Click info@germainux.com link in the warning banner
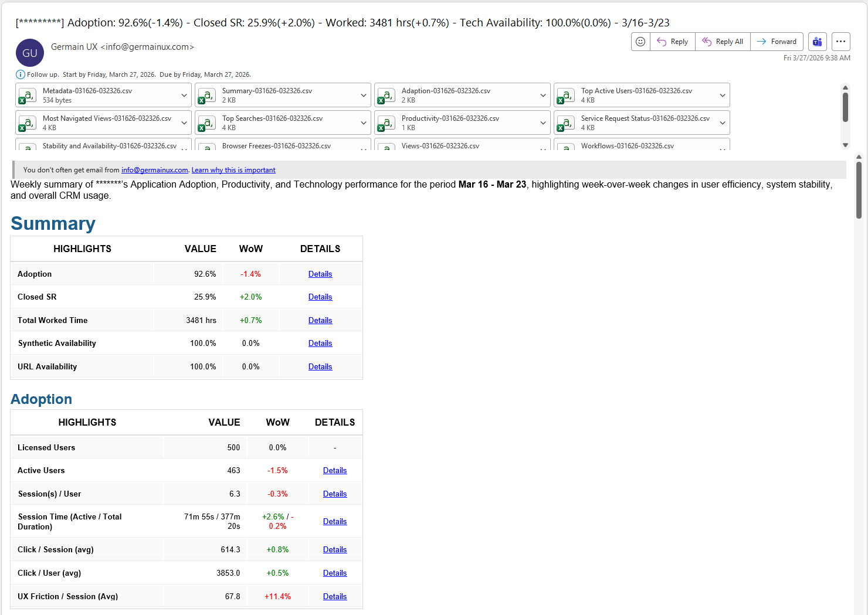Viewport: 868px width, 615px height. point(154,170)
